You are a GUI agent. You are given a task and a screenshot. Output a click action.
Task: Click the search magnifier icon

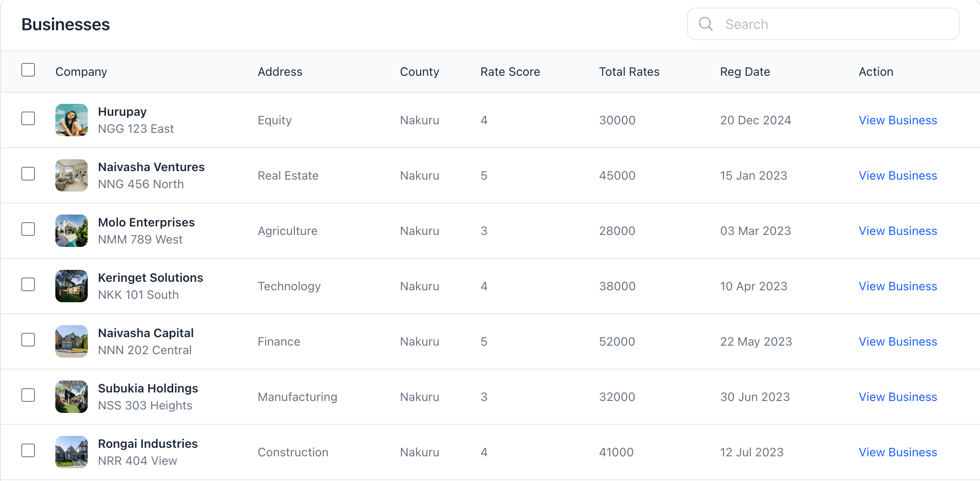(x=705, y=24)
